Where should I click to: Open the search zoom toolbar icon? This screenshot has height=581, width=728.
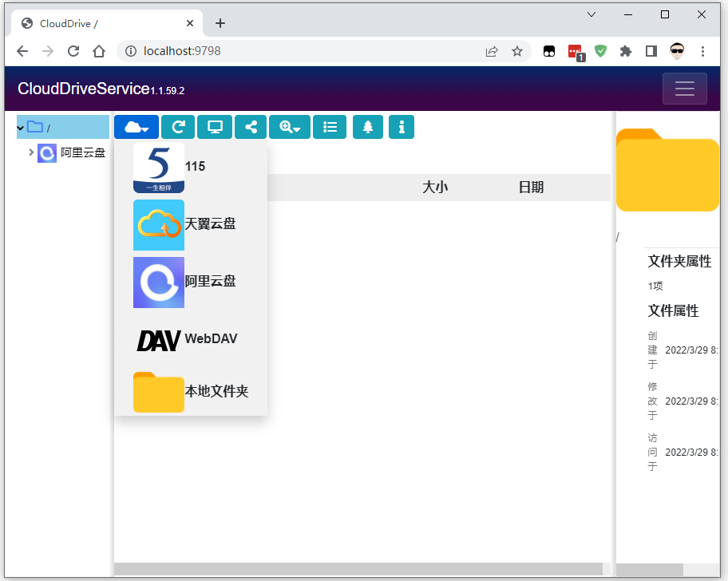click(289, 127)
